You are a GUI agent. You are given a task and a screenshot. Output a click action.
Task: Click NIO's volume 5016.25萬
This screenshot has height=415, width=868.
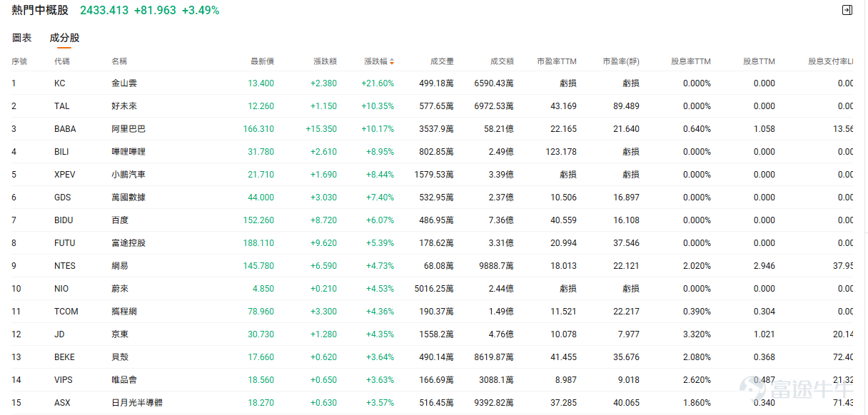[x=434, y=289]
